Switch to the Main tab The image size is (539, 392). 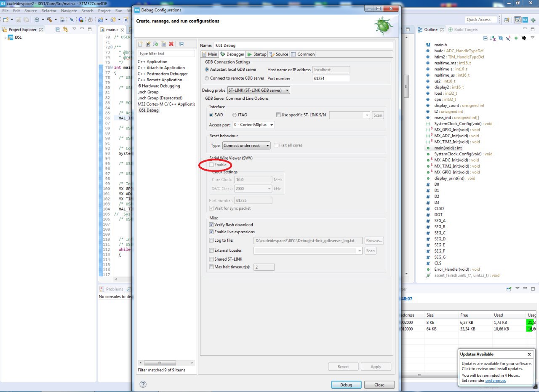coord(209,54)
